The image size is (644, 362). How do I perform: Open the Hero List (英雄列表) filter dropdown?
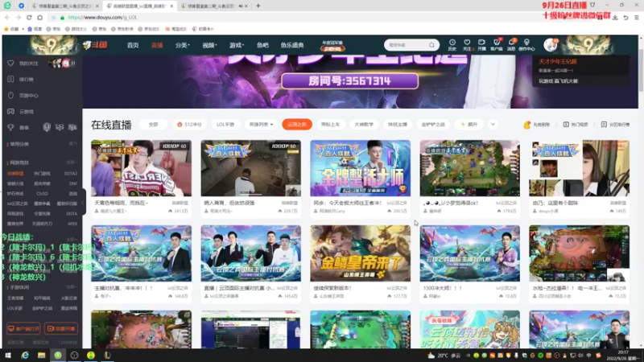coord(261,125)
